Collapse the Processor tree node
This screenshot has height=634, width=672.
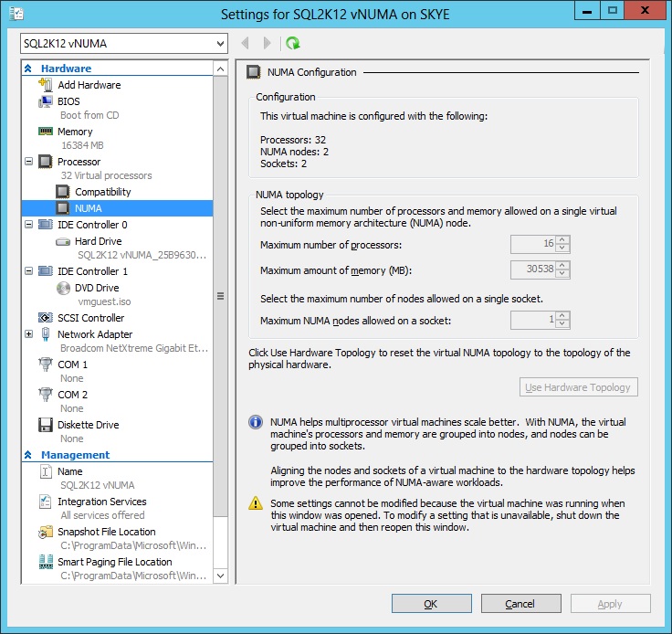pyautogui.click(x=28, y=162)
